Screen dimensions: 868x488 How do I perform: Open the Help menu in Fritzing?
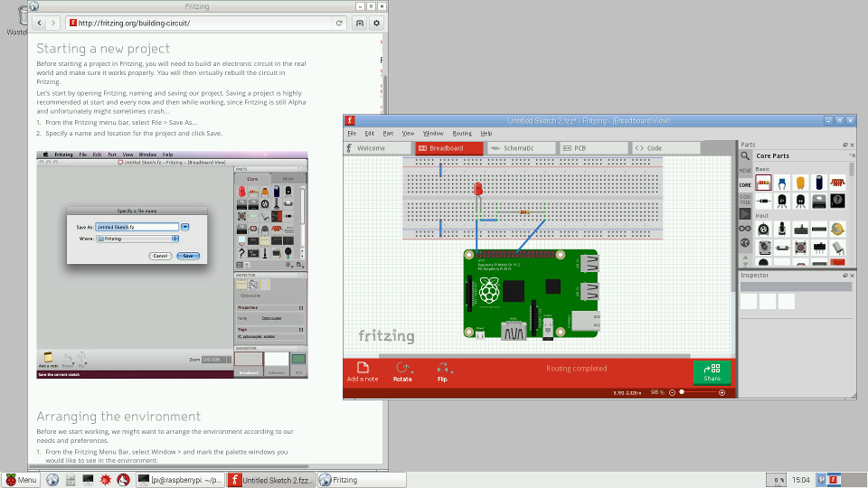pos(486,134)
